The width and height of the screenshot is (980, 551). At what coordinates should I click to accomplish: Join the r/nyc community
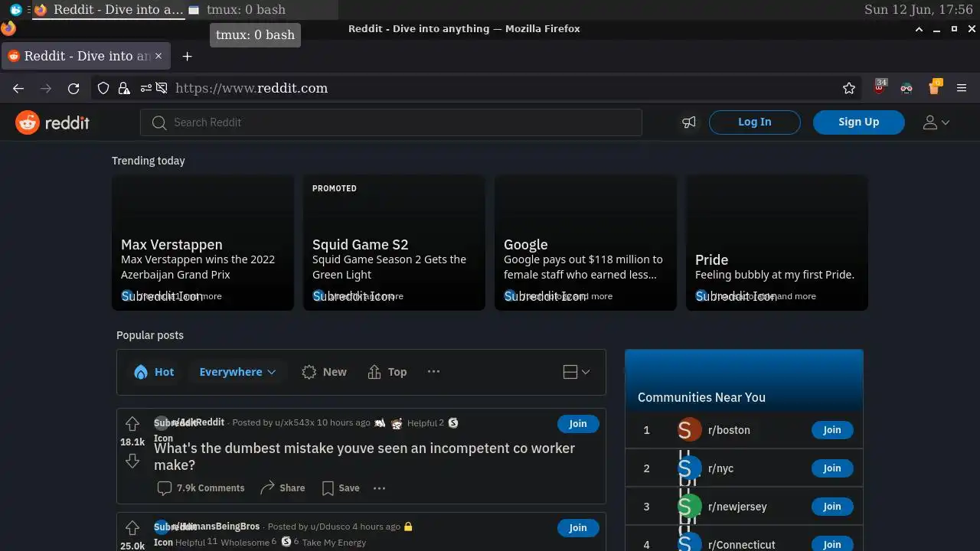[832, 468]
